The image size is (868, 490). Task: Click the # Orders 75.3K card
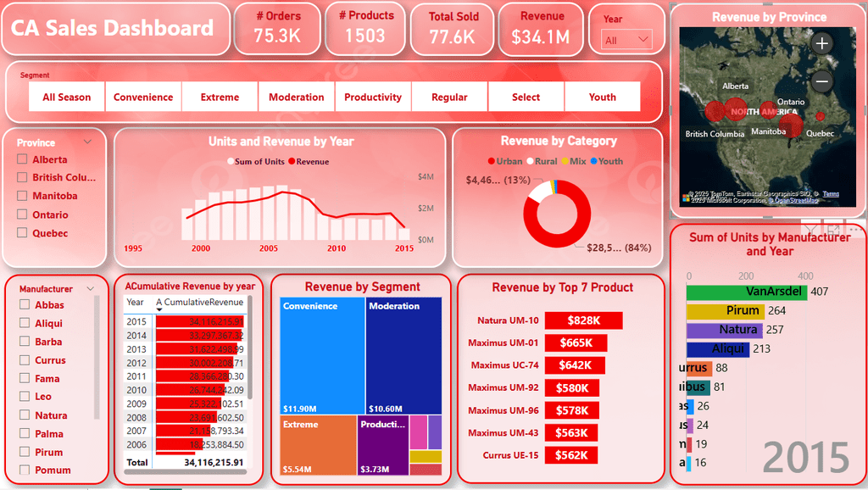[x=277, y=29]
